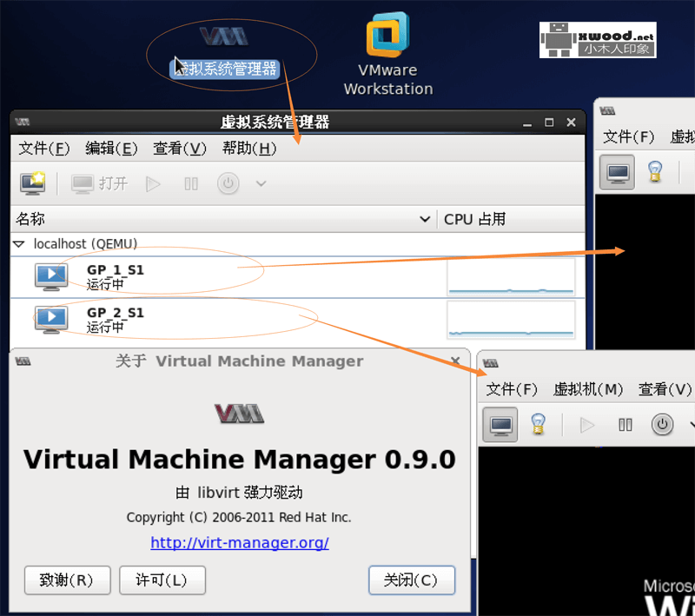This screenshot has width=695, height=616.
Task: Open 虚拟机(M) menu in lower VM window
Action: [x=588, y=389]
